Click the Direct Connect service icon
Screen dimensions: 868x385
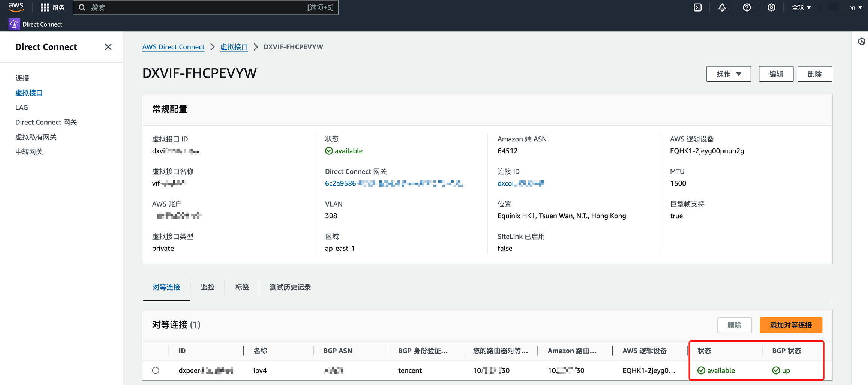click(x=14, y=24)
